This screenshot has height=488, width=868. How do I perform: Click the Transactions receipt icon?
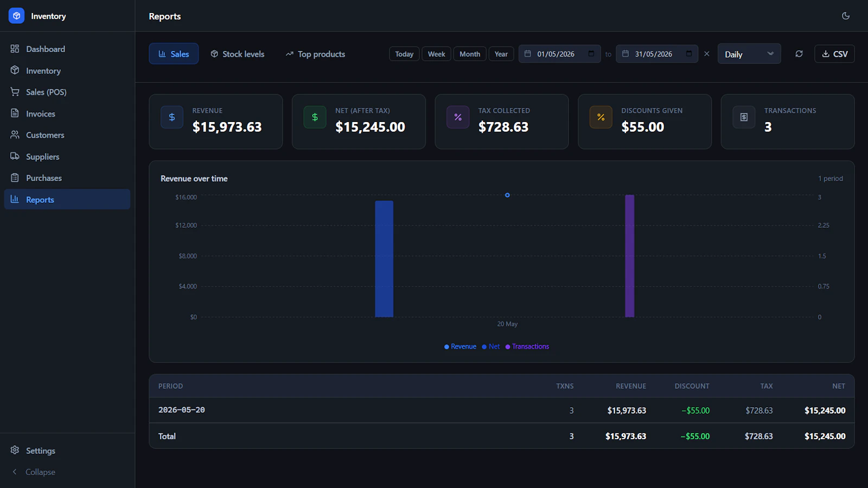tap(744, 117)
